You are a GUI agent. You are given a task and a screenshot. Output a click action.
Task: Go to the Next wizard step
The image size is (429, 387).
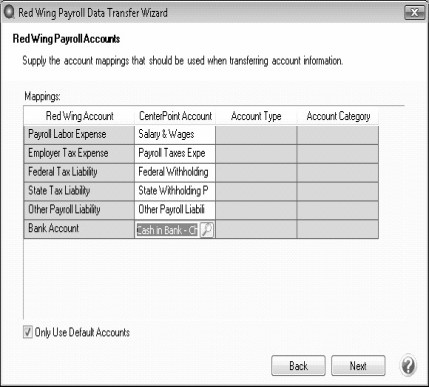pos(358,366)
